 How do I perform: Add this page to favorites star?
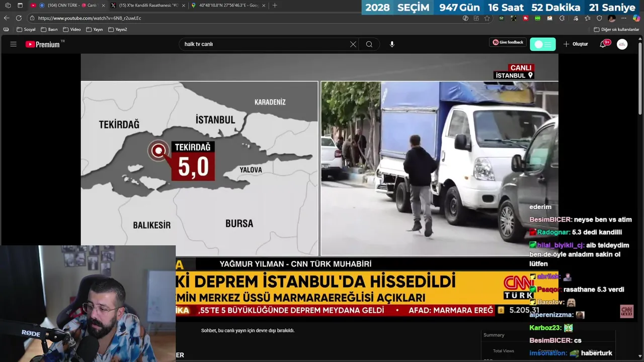tap(487, 18)
